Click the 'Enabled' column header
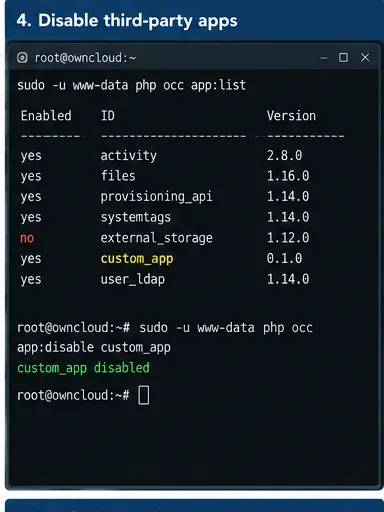Viewport: 384px width, 512px height. [x=46, y=116]
